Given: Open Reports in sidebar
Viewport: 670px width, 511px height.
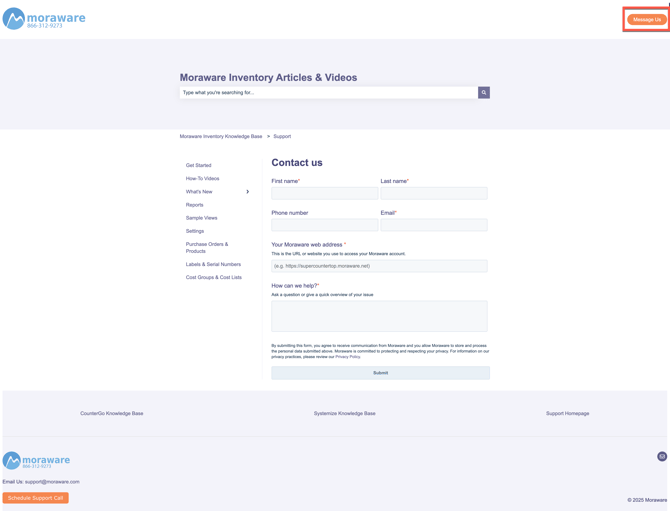Looking at the screenshot, I should pos(194,205).
